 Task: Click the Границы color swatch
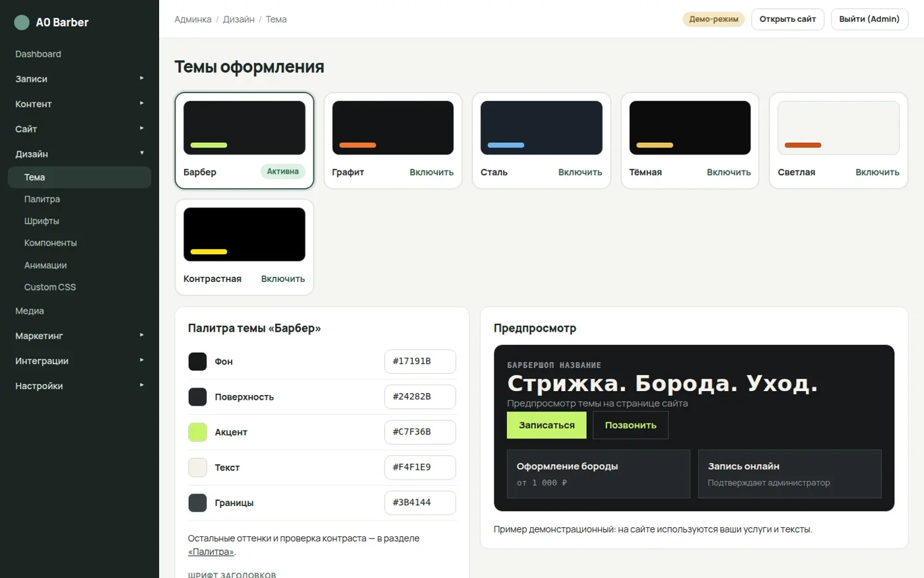tap(197, 503)
